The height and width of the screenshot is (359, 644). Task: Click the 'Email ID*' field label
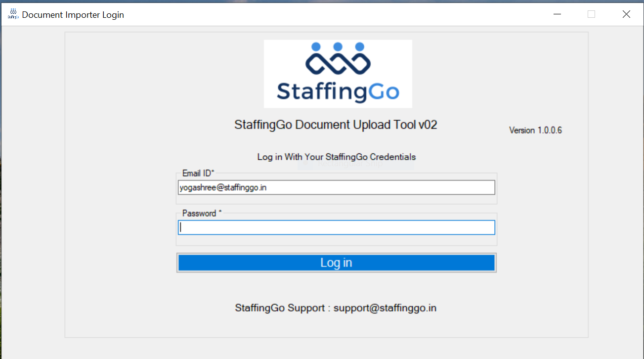pos(199,173)
